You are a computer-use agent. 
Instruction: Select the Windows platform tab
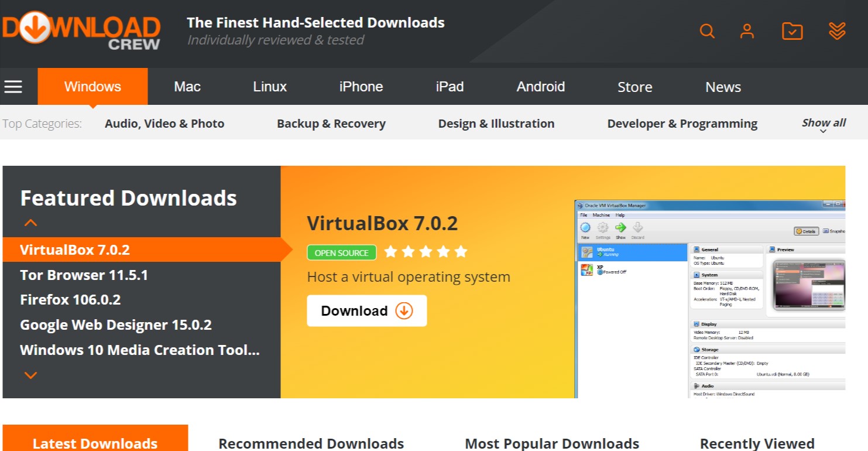(92, 87)
